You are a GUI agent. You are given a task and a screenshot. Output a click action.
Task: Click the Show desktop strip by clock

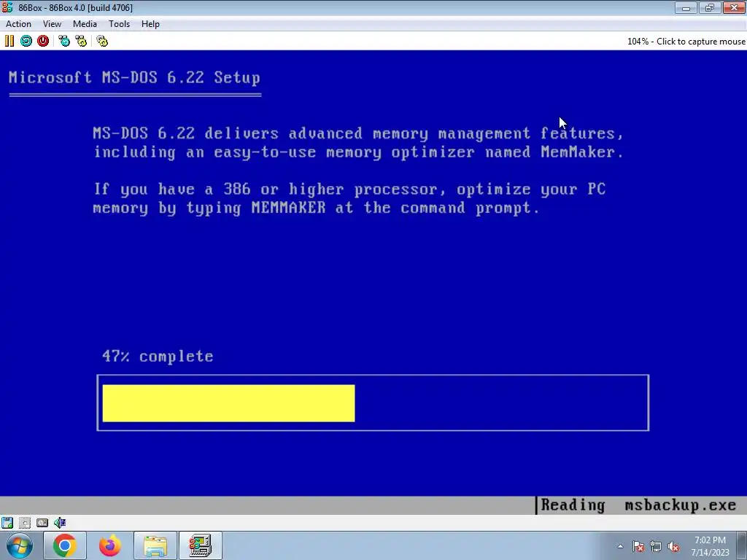[x=742, y=545]
